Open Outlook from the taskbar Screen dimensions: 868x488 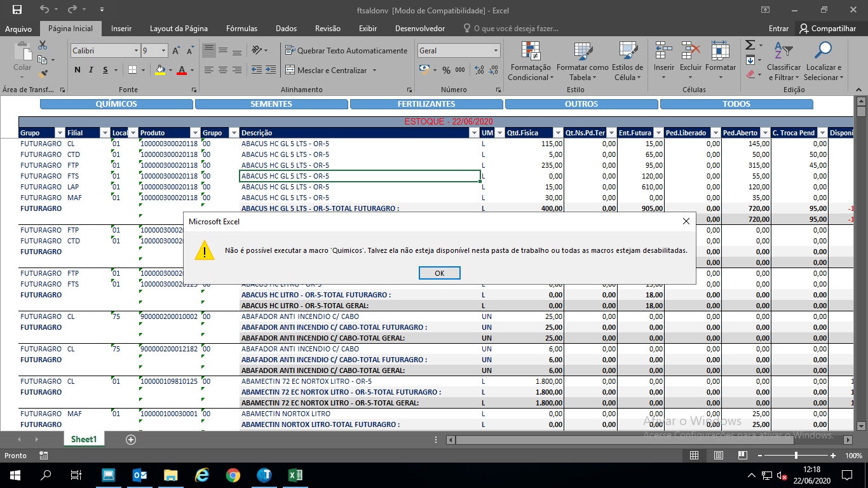tap(140, 475)
